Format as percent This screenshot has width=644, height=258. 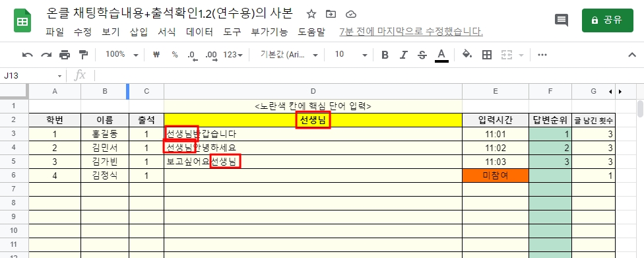tap(175, 55)
